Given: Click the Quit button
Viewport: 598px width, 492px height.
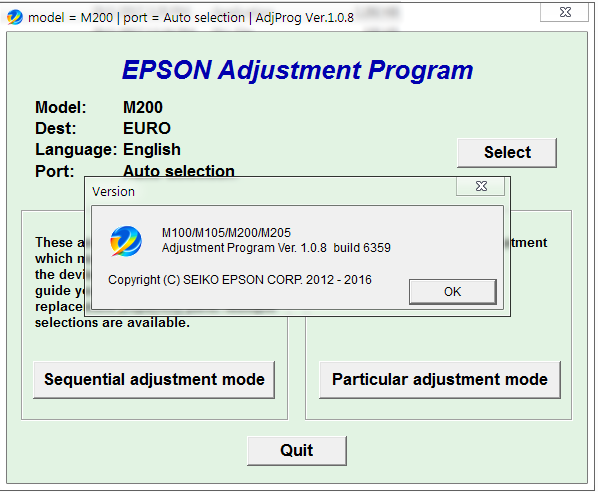Looking at the screenshot, I should (x=297, y=450).
